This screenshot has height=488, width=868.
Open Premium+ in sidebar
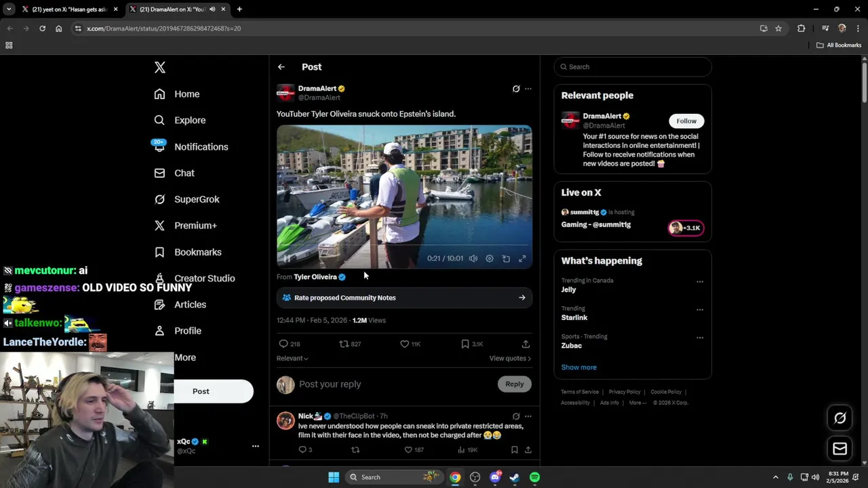pyautogui.click(x=185, y=226)
